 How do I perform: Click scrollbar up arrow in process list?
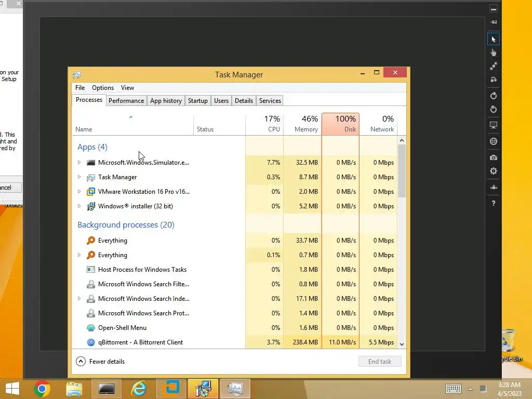click(402, 140)
